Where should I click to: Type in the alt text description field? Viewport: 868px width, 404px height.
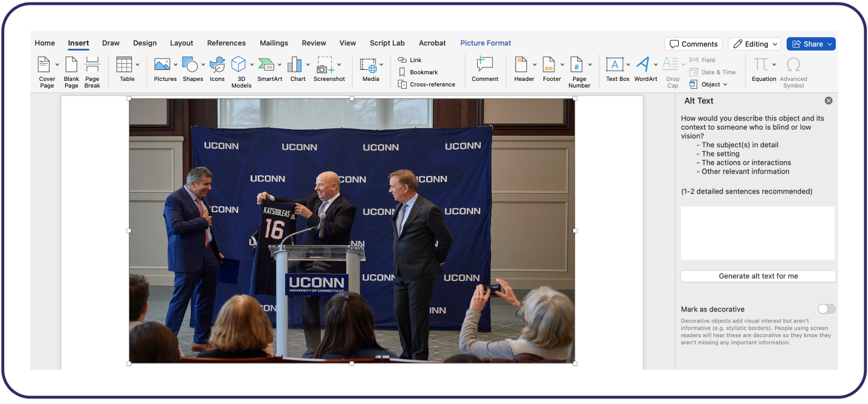[757, 232]
